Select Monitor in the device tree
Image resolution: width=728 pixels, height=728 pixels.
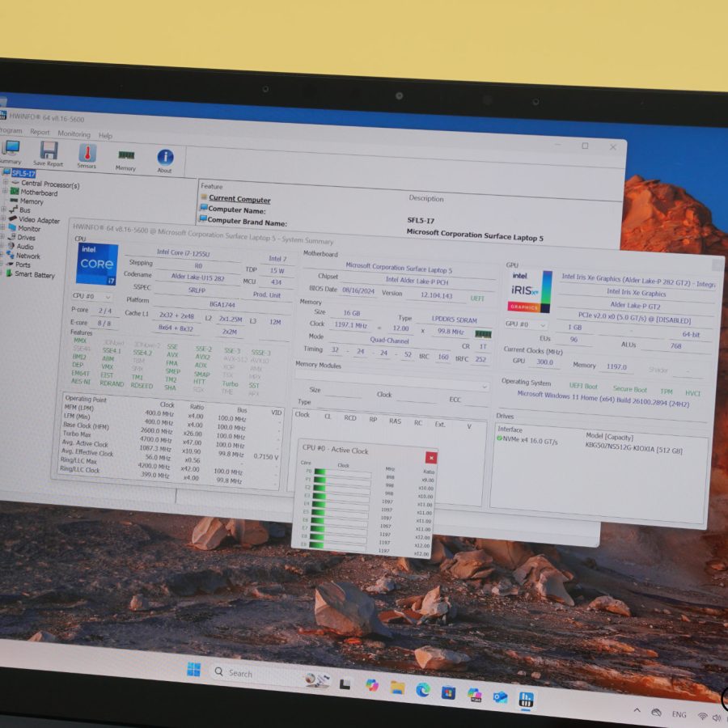pos(29,228)
